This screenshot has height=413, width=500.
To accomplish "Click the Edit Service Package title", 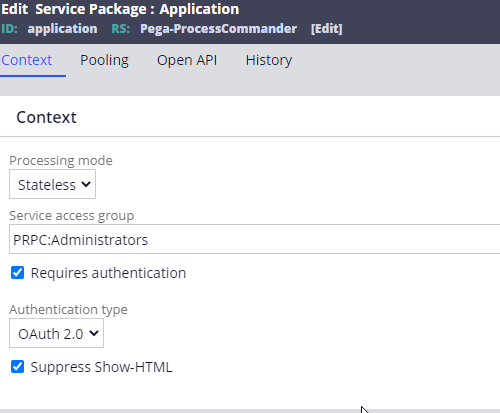I will [x=120, y=9].
